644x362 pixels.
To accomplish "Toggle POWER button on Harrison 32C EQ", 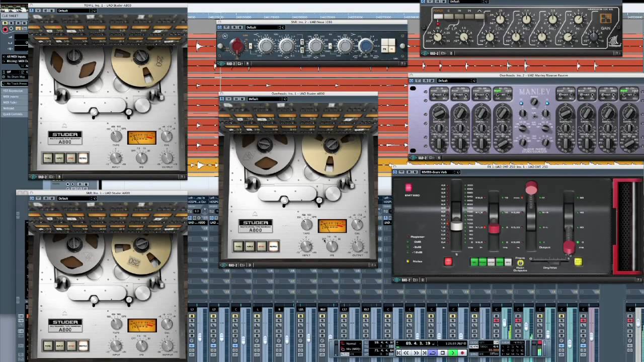I will click(x=438, y=16).
